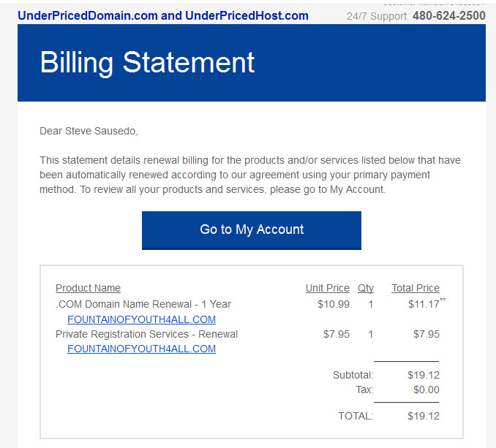Click the 480-624-2500 support phone number
Viewport: 496px width, 448px height.
coord(449,15)
